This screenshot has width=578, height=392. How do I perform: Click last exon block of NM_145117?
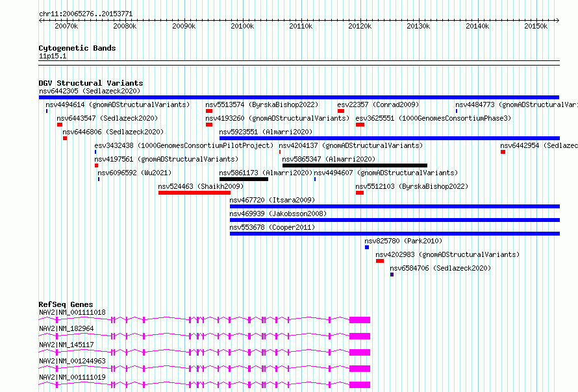(x=360, y=352)
